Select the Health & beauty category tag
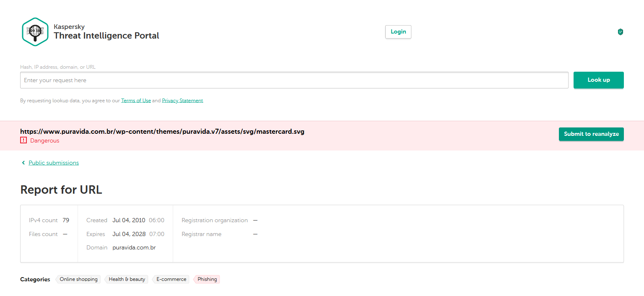This screenshot has height=296, width=644. 127,279
